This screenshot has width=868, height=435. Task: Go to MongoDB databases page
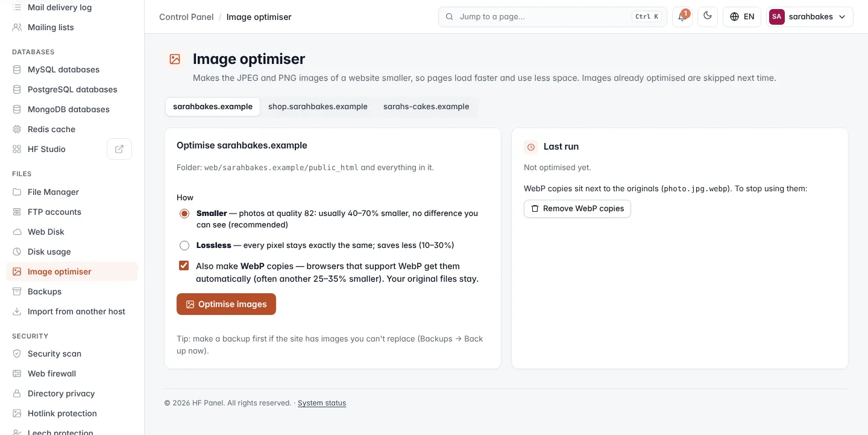(72, 109)
